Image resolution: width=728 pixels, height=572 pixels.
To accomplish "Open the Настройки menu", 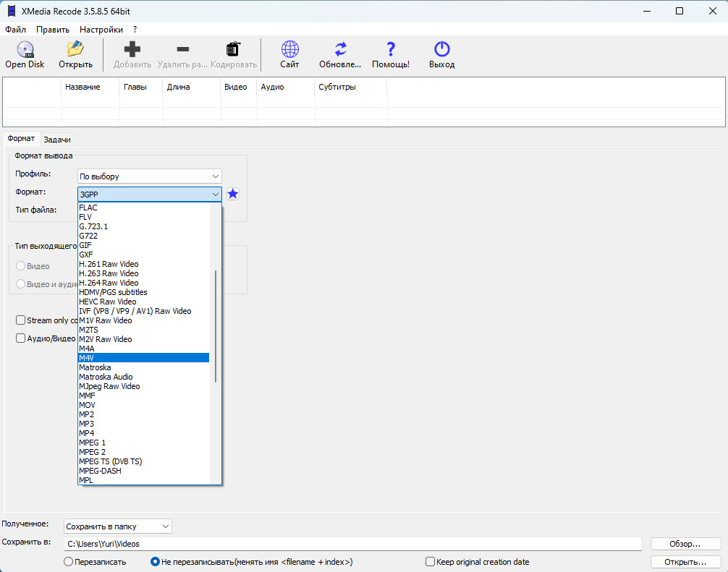I will 101,30.
